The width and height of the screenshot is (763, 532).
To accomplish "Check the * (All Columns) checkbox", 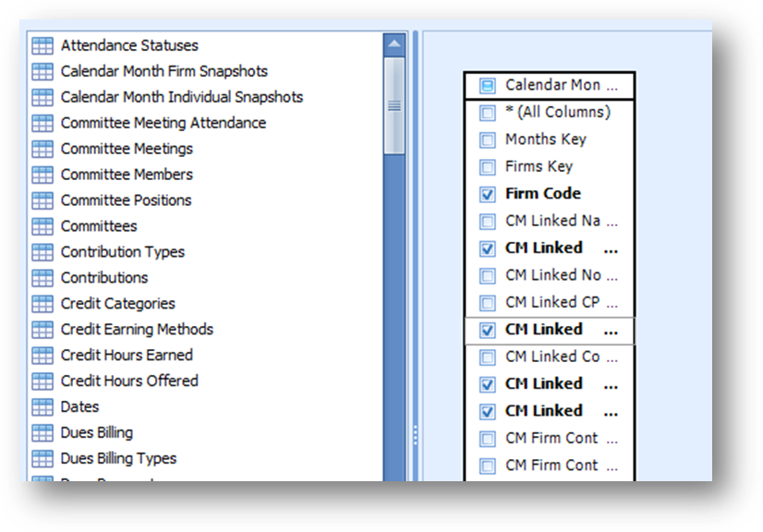I will coord(487,113).
